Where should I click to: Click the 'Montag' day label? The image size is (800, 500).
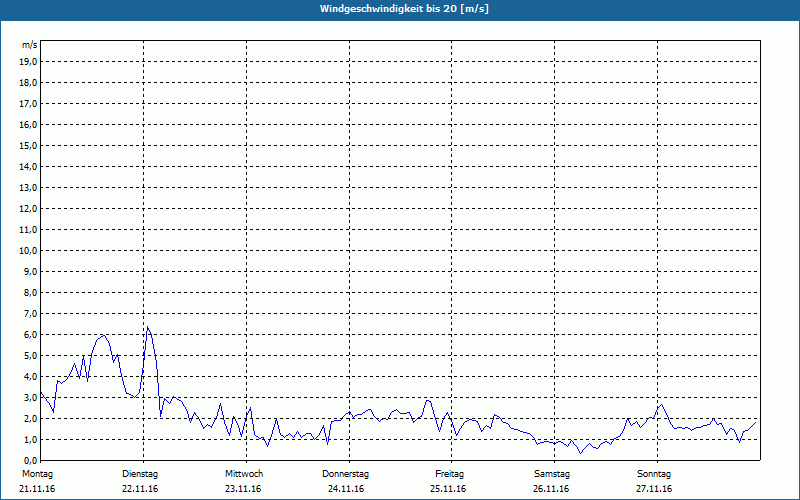click(x=37, y=474)
